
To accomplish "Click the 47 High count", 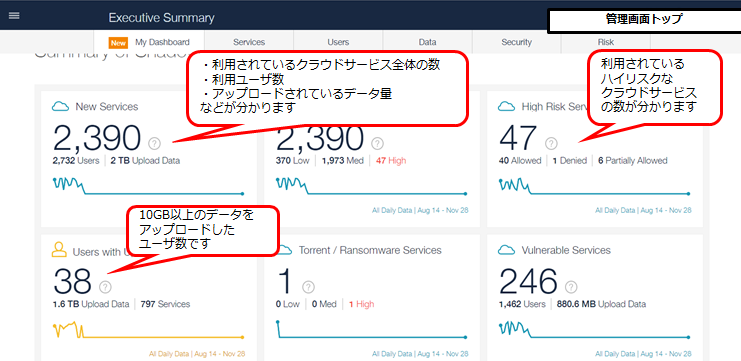I will click(x=391, y=161).
